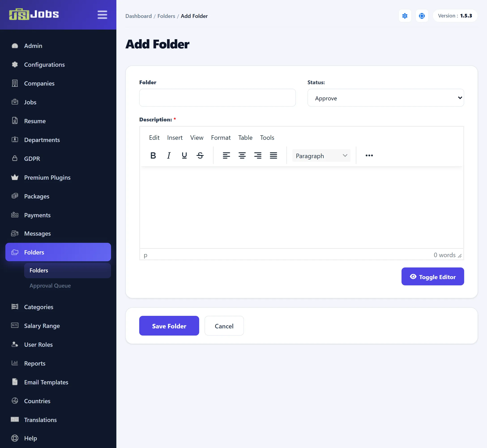Viewport: 487px width, 448px height.
Task: Open the editor Edit menu
Action: click(154, 138)
